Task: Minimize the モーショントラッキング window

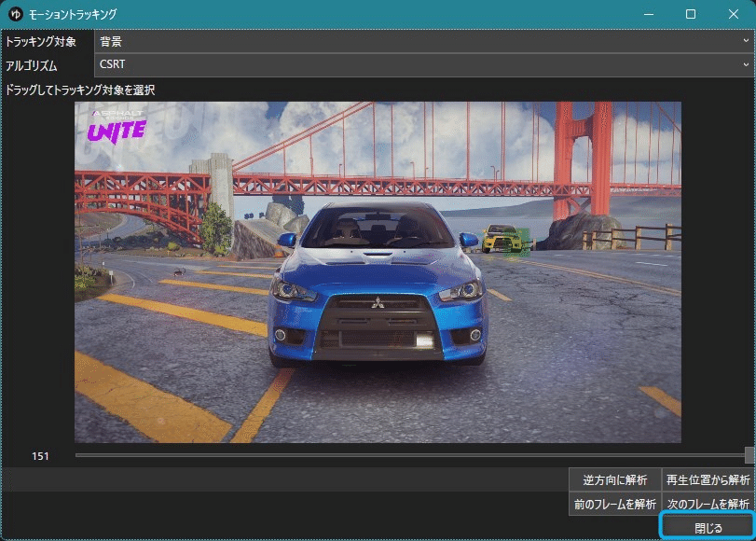Action: coord(649,15)
